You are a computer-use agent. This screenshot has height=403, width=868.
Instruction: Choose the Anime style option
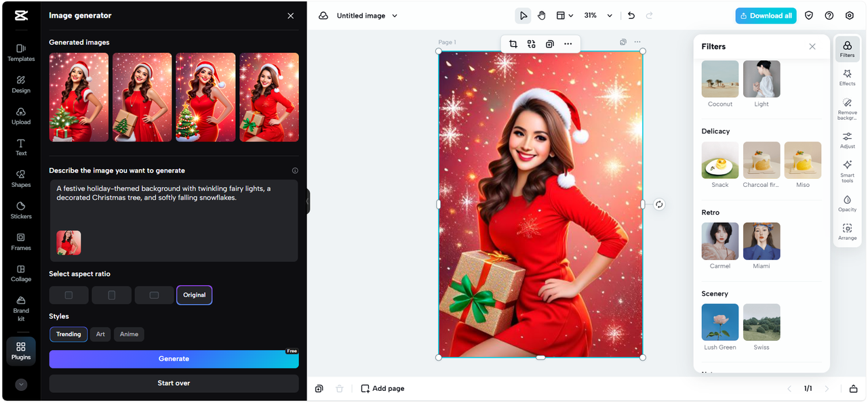pyautogui.click(x=129, y=335)
